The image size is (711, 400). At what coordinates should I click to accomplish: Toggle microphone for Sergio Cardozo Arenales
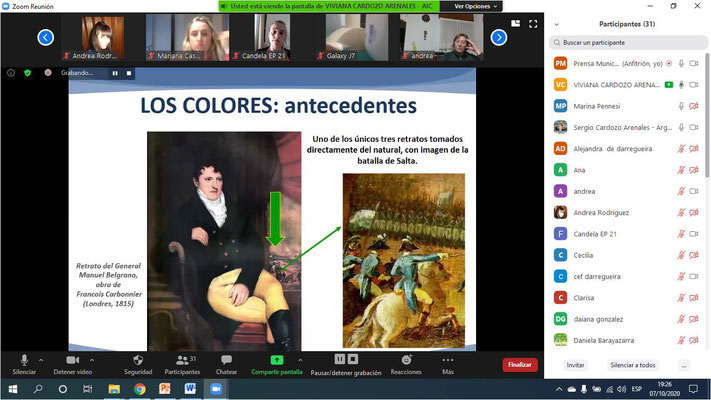tap(681, 127)
